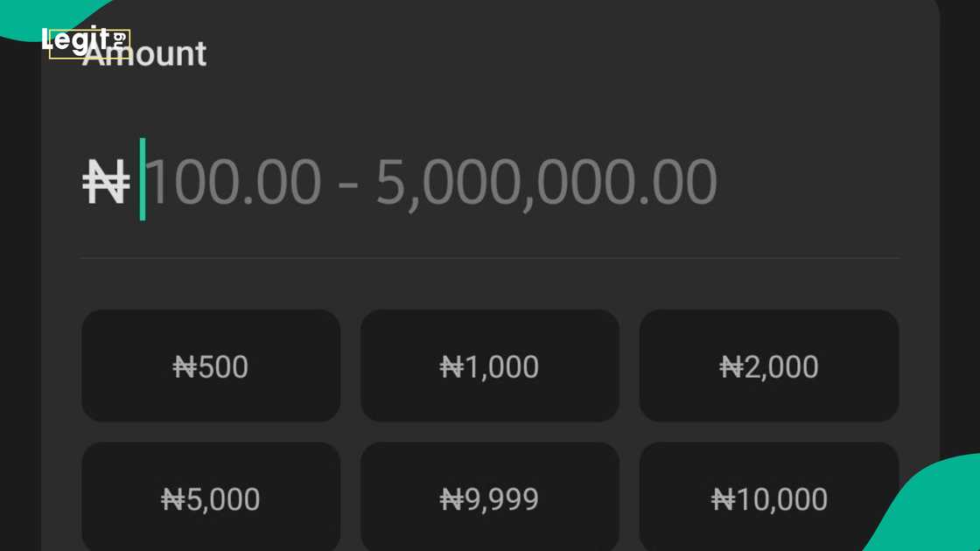This screenshot has height=551, width=980.
Task: Select the bottom-left amount option ₦5,000
Action: (x=210, y=498)
